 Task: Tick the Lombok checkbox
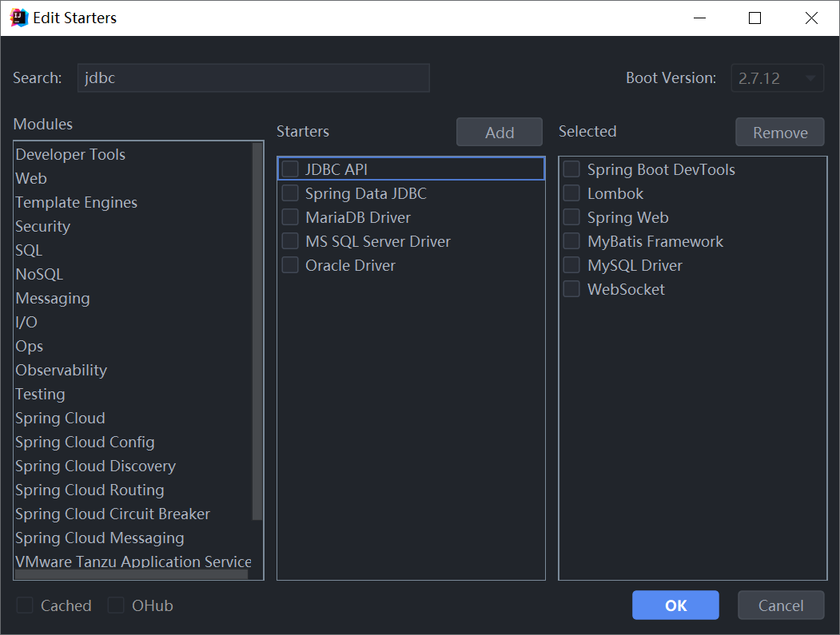click(x=571, y=193)
